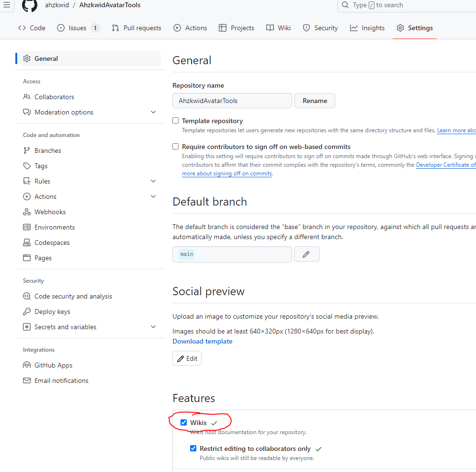This screenshot has width=476, height=472.
Task: Click the AhzkwidAvatarTools repository breadcrumb
Action: point(110,5)
